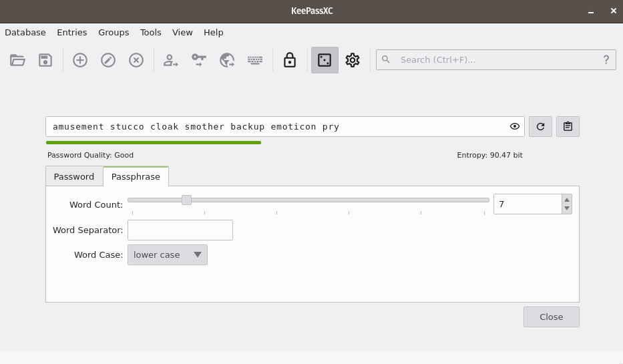Decrease word count with down arrow
Viewport: 623px width, 364px height.
pyautogui.click(x=567, y=208)
